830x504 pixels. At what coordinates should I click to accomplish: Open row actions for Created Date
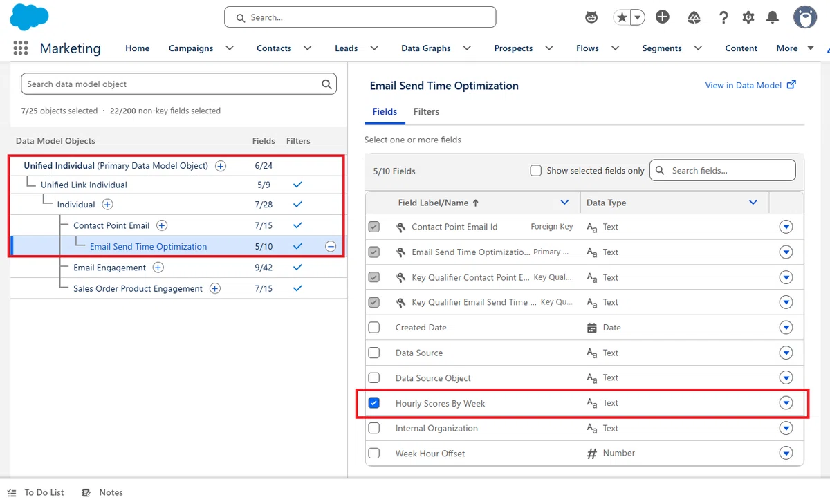coord(786,328)
